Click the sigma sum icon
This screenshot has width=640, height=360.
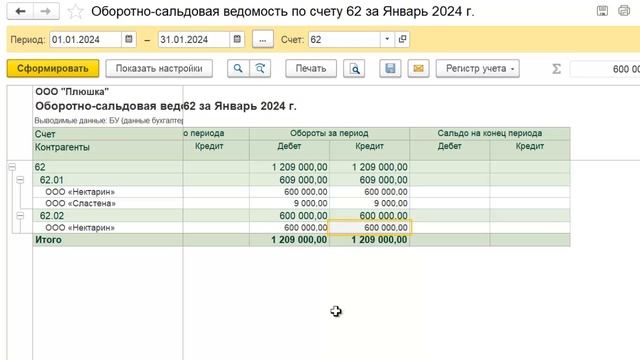556,69
